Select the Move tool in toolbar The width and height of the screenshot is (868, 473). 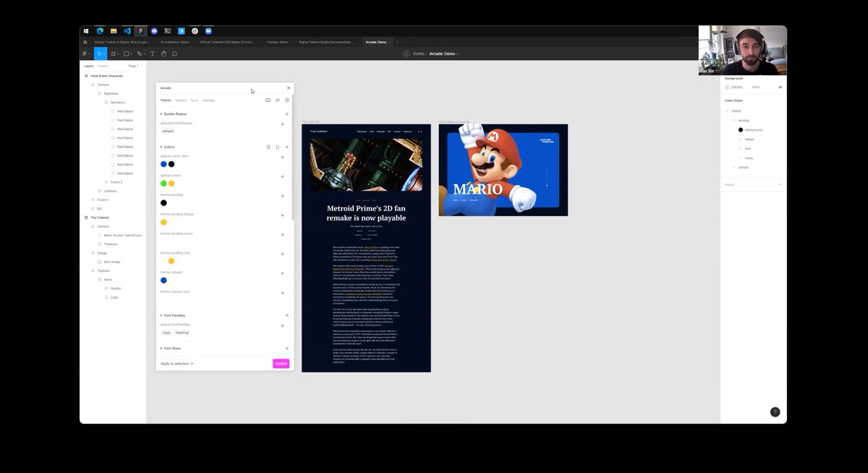[x=99, y=54]
